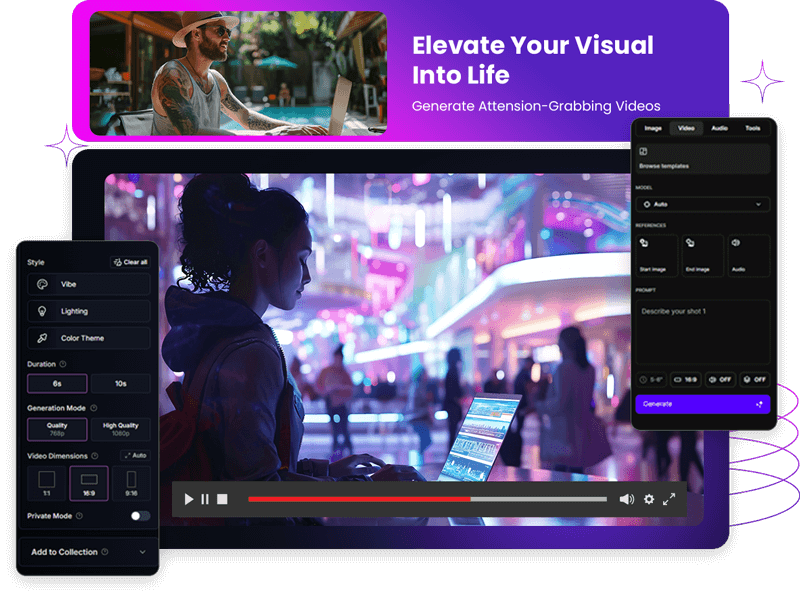Viewport: 800px width, 596px height.
Task: Select the Start image reference box
Action: pyautogui.click(x=654, y=255)
